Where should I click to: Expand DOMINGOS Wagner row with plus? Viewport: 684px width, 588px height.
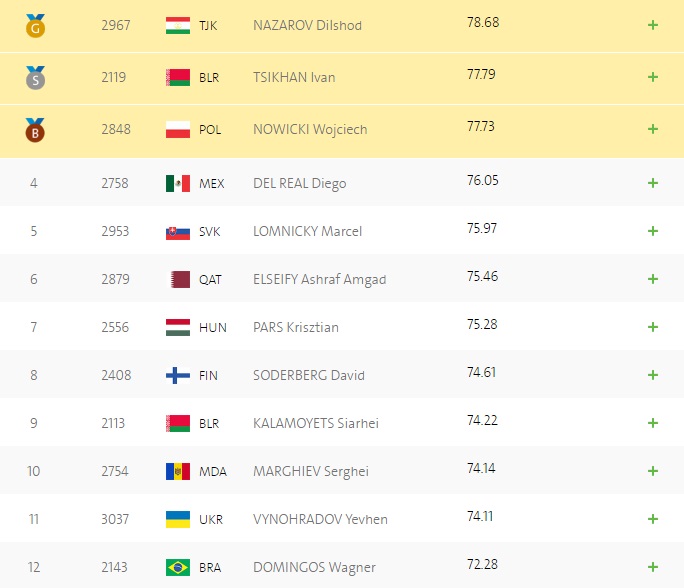[653, 567]
